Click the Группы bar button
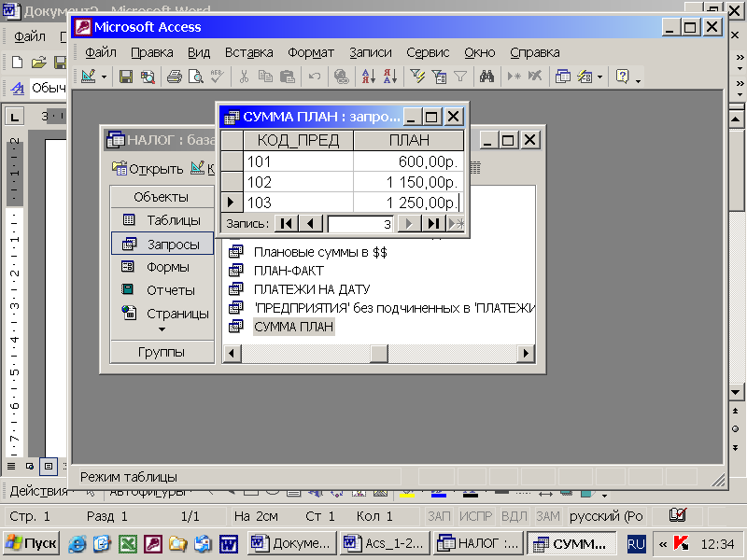 point(162,352)
